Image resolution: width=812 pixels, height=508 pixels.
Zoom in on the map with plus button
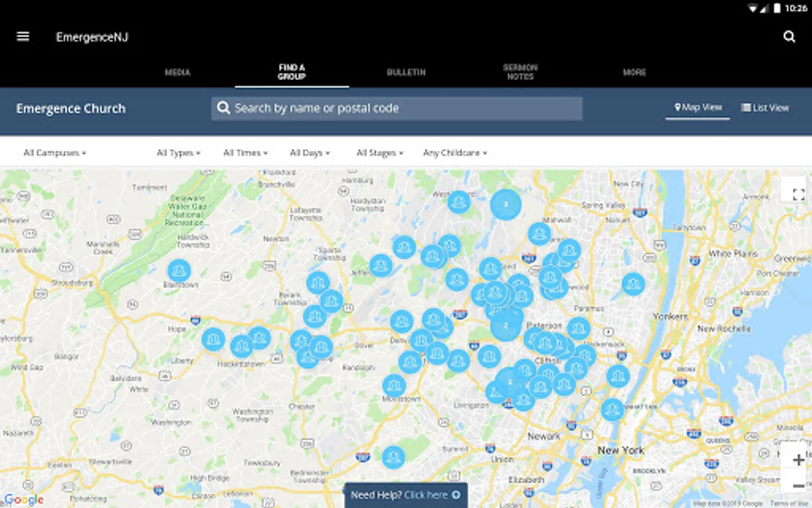(x=798, y=460)
